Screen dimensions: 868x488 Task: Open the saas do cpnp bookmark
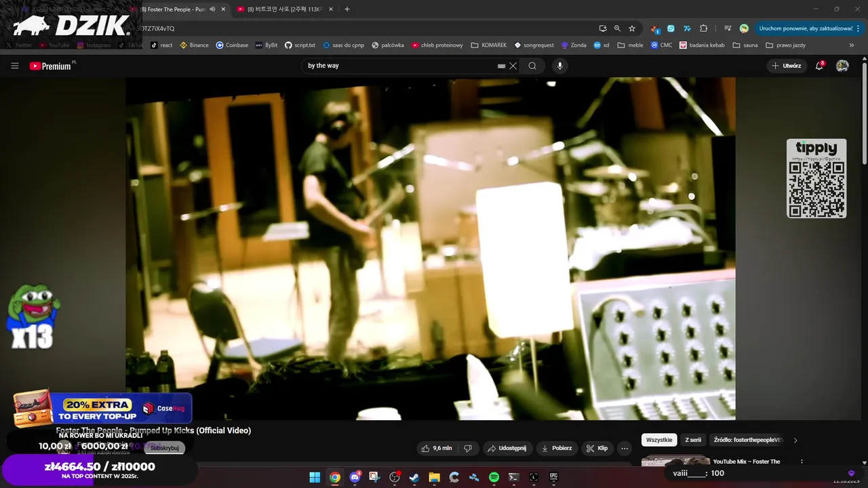click(343, 45)
